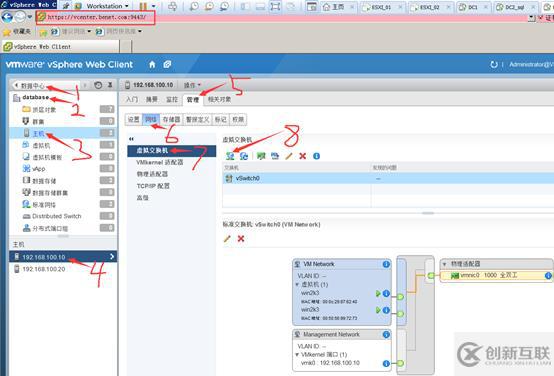Image resolution: width=554 pixels, height=376 pixels.
Task: Collapse the physical adapters panel
Action: point(444,264)
